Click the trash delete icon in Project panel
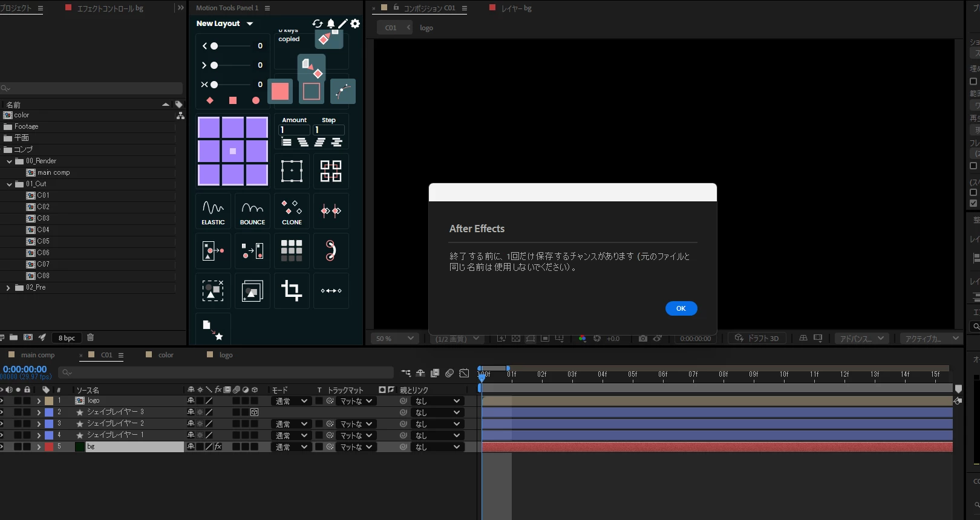980x520 pixels. coord(91,337)
